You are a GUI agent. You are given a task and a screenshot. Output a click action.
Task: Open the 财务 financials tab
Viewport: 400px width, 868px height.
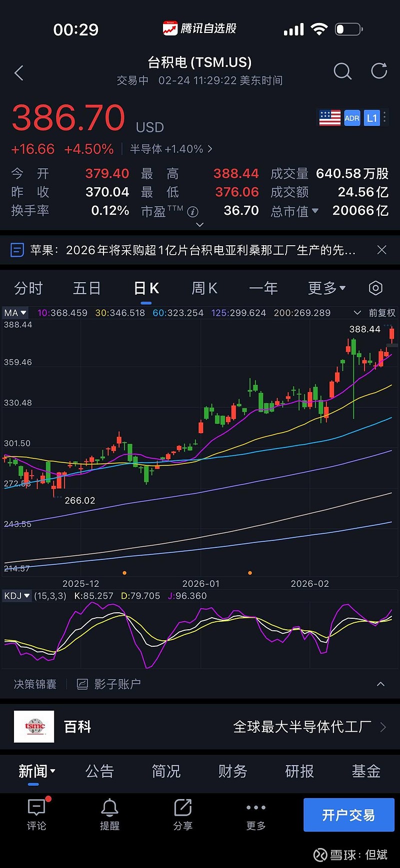coord(232,771)
